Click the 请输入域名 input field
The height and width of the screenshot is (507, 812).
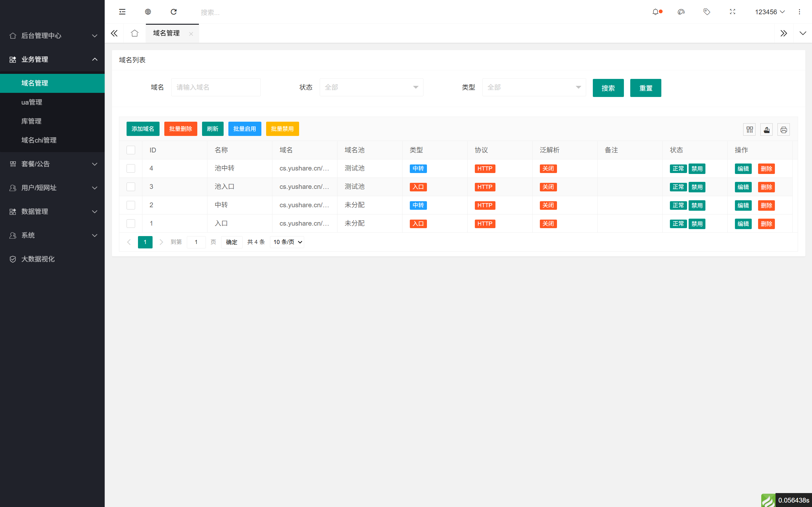pyautogui.click(x=216, y=87)
